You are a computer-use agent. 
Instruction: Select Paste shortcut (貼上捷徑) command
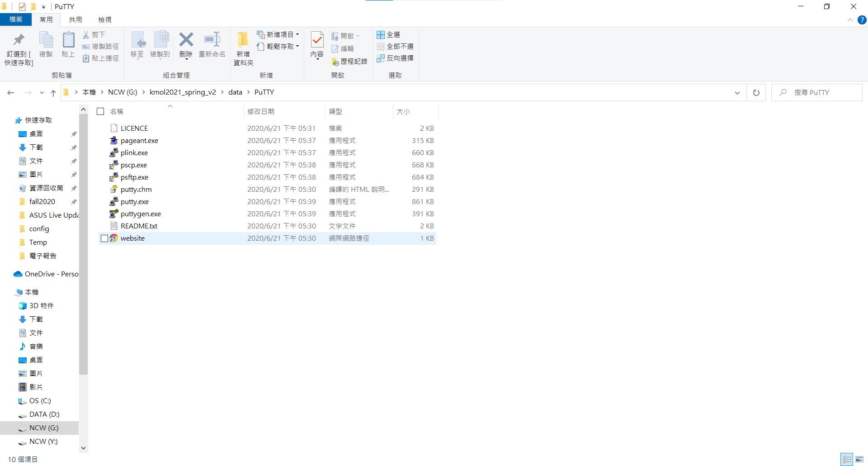(x=100, y=58)
